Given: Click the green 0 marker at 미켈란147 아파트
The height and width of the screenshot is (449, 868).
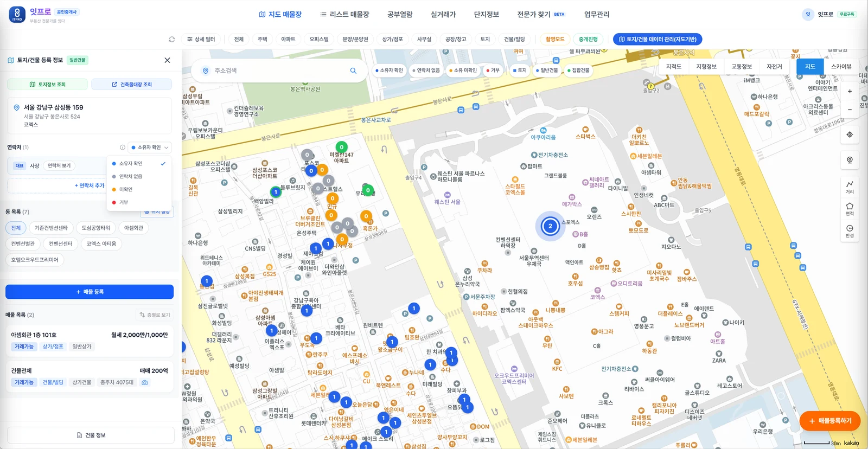Looking at the screenshot, I should (x=341, y=147).
